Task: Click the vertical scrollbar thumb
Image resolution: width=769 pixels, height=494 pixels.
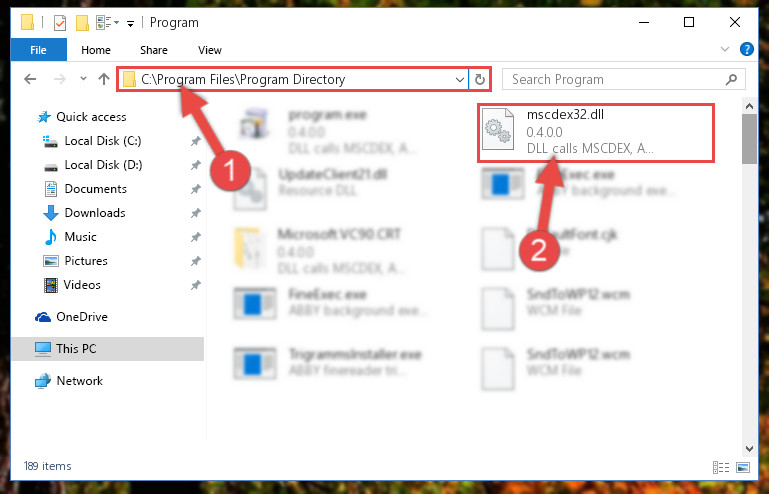Action: click(749, 139)
